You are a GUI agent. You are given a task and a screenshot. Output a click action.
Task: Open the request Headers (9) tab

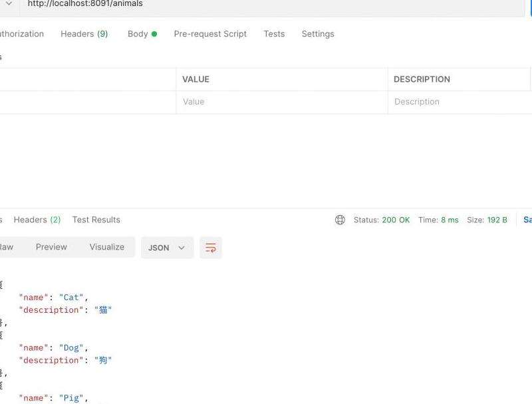(x=84, y=34)
